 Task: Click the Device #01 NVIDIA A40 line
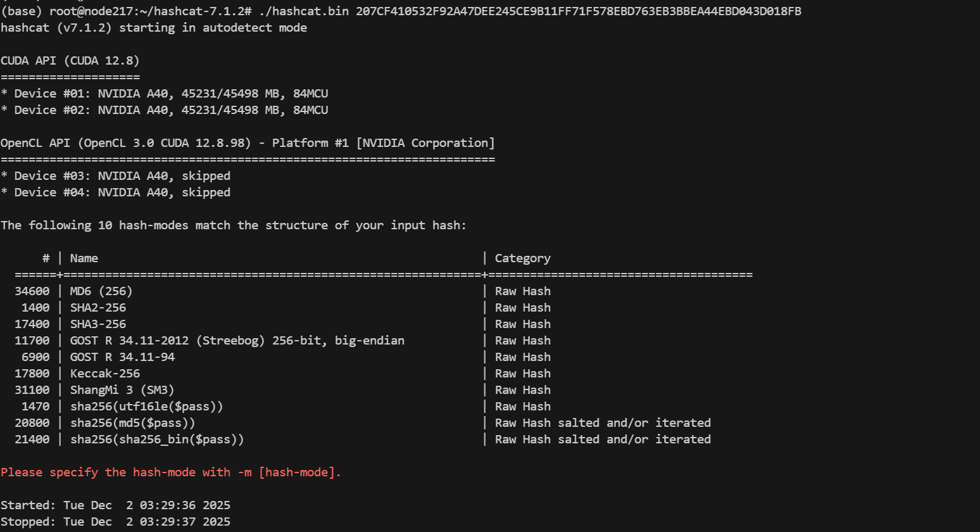(x=165, y=94)
